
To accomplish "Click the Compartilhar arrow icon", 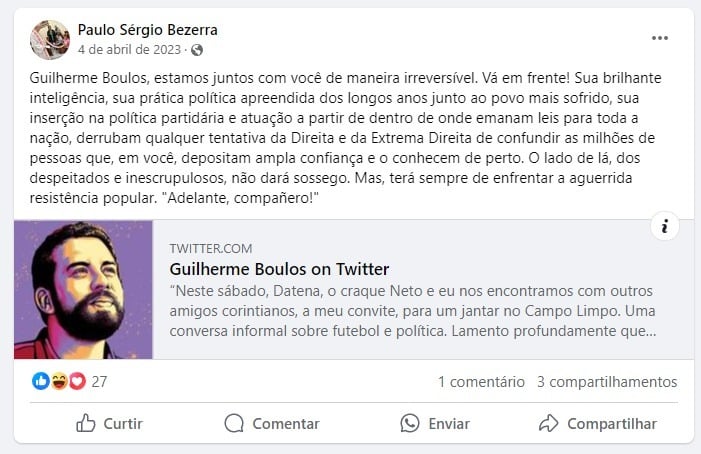I will (x=548, y=423).
